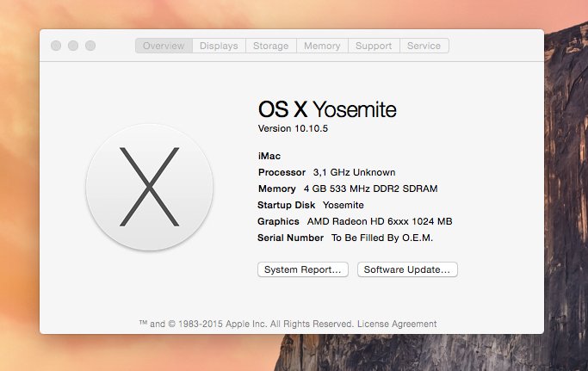This screenshot has width=588, height=371.
Task: Click the Serial Number label
Action: click(x=290, y=238)
